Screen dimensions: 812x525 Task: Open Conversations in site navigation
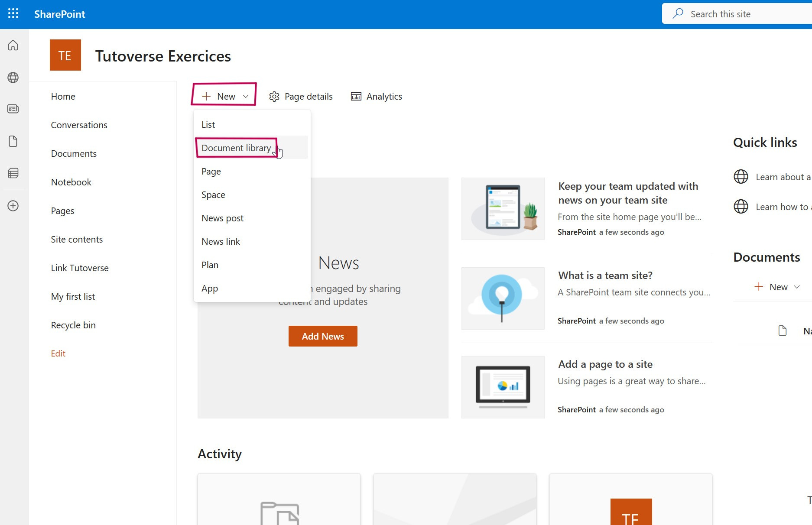(x=79, y=125)
